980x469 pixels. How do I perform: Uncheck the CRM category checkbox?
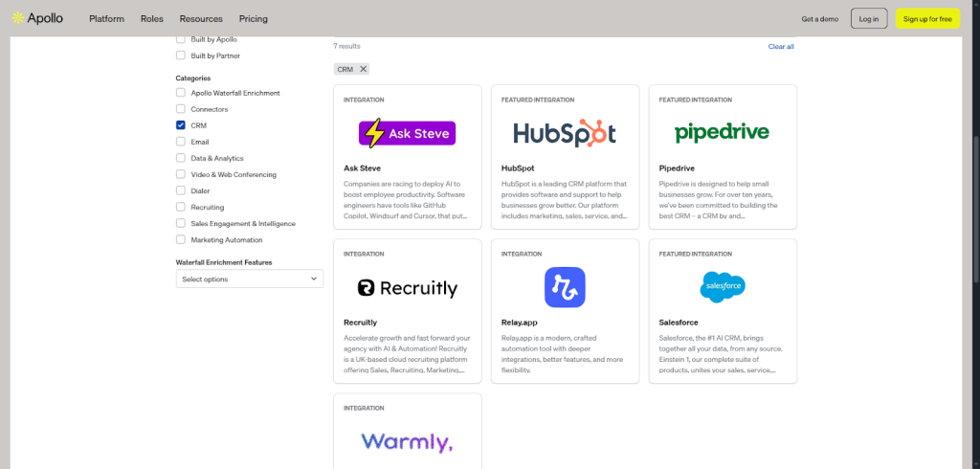(x=181, y=125)
